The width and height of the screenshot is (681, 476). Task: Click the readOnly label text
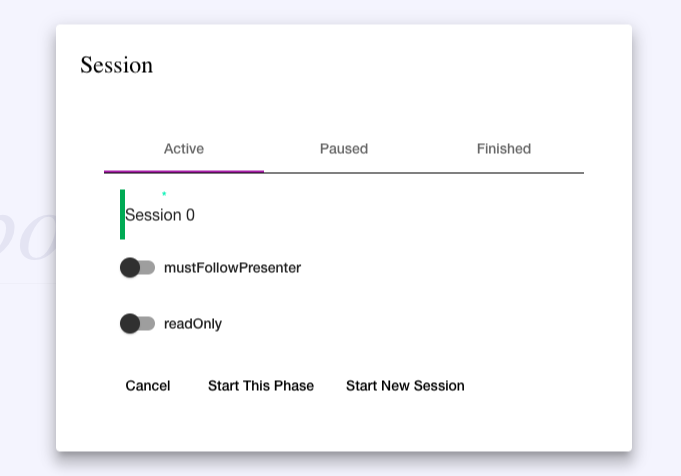pyautogui.click(x=193, y=324)
